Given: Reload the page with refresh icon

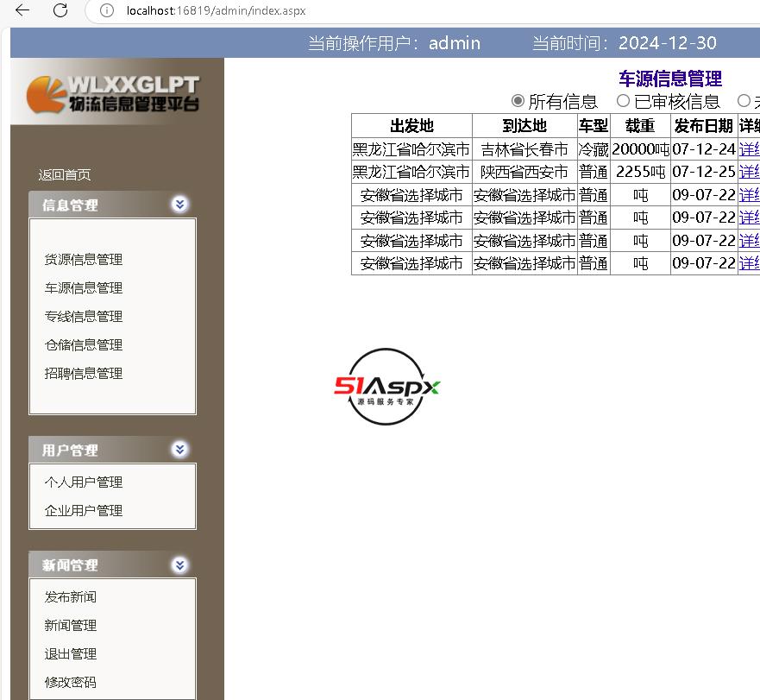Looking at the screenshot, I should (60, 10).
